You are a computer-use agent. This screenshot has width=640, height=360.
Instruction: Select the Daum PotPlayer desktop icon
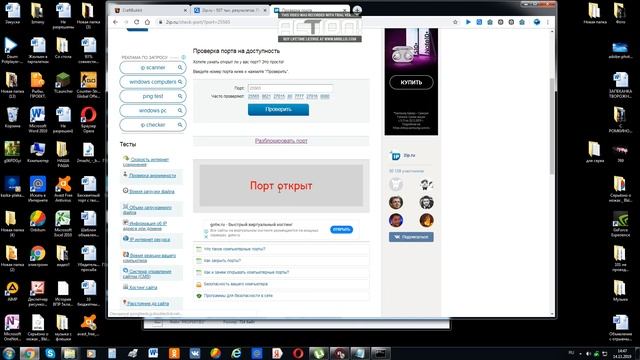12,50
